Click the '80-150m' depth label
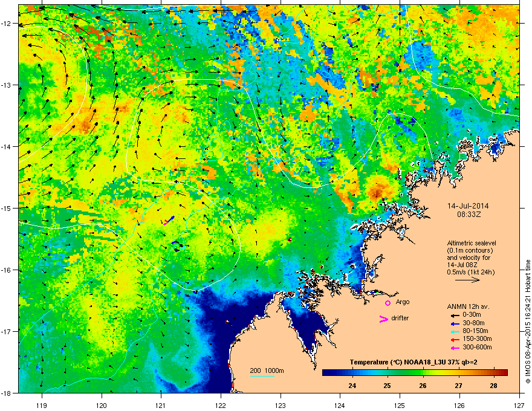The image size is (532, 411). (475, 331)
